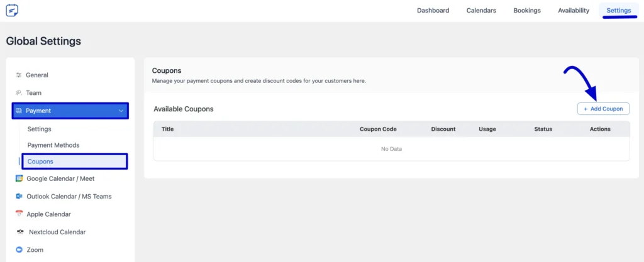644x262 pixels.
Task: Open Settings under Payment
Action: pos(40,129)
